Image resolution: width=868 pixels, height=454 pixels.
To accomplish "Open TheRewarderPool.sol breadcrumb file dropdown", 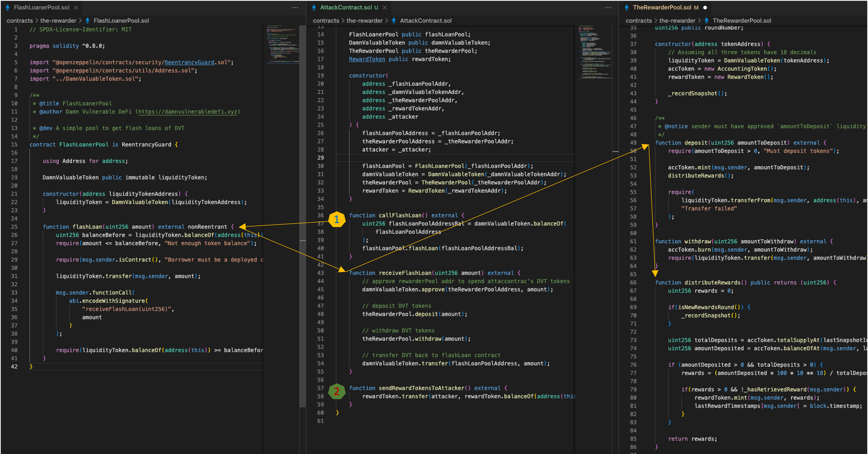I will (x=742, y=20).
